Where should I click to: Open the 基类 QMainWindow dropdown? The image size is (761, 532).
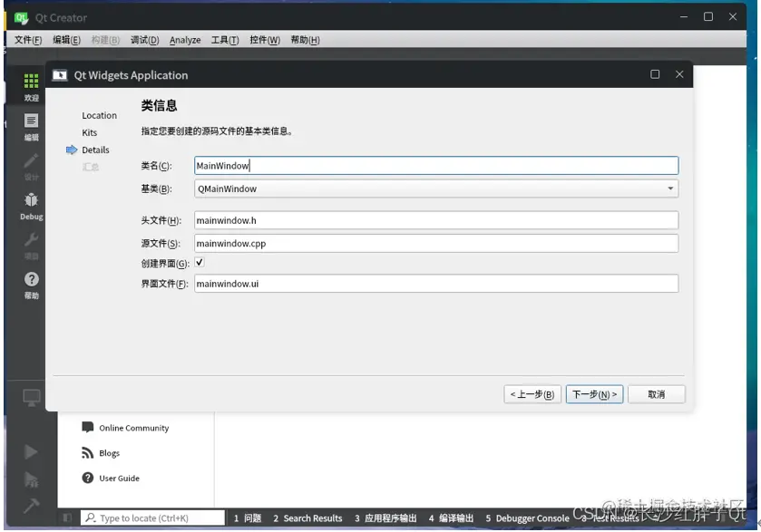tap(668, 189)
